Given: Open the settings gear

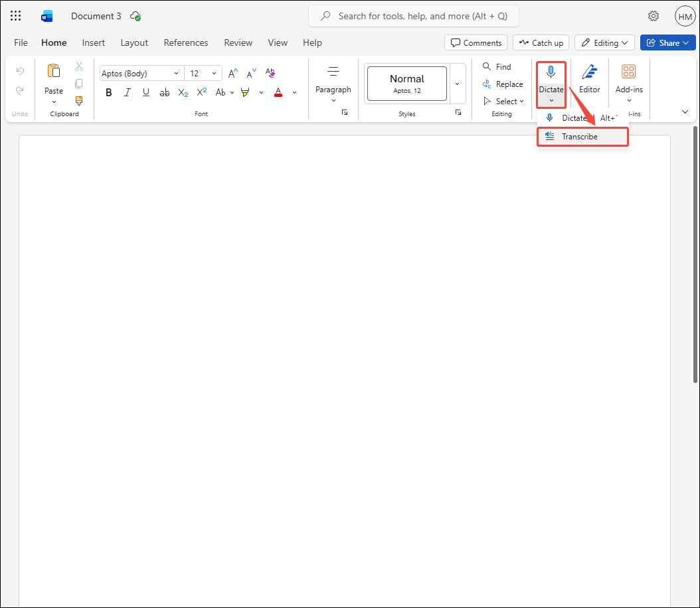Looking at the screenshot, I should (x=653, y=16).
